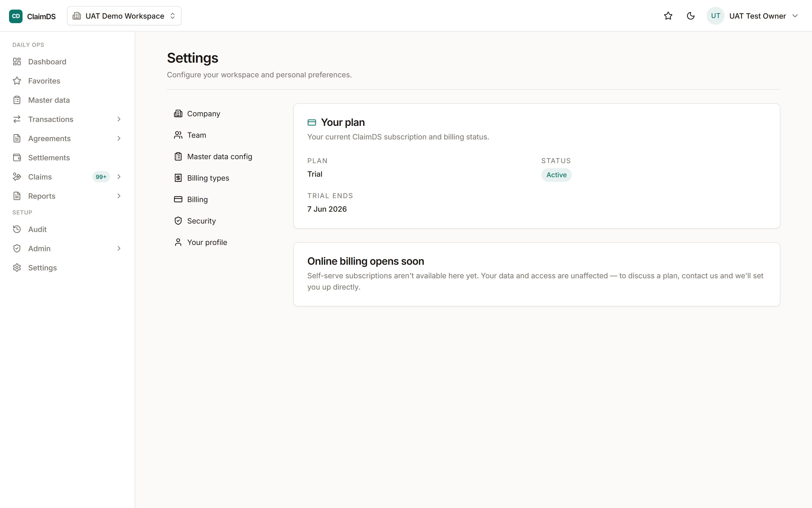
Task: Click the Admin shield icon
Action: tap(17, 248)
